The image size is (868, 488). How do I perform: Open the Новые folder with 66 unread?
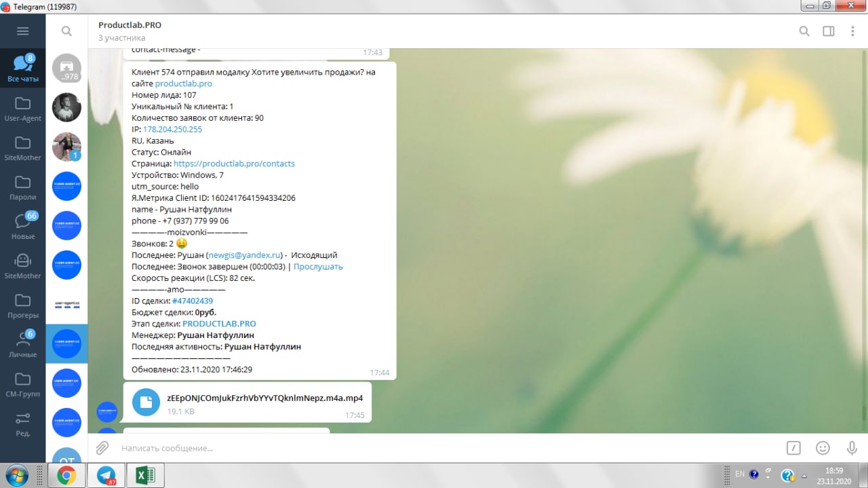(x=23, y=226)
